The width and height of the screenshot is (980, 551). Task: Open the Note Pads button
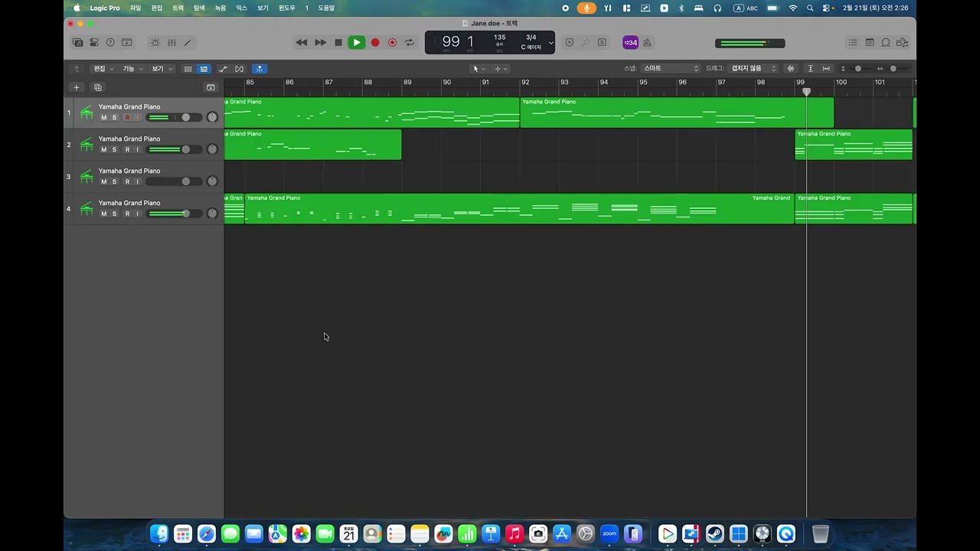[x=870, y=43]
